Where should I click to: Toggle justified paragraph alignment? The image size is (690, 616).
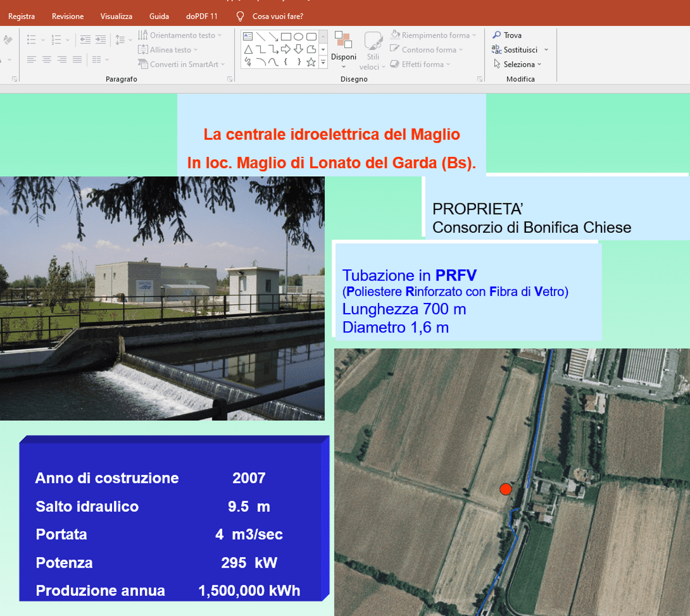pos(77,60)
